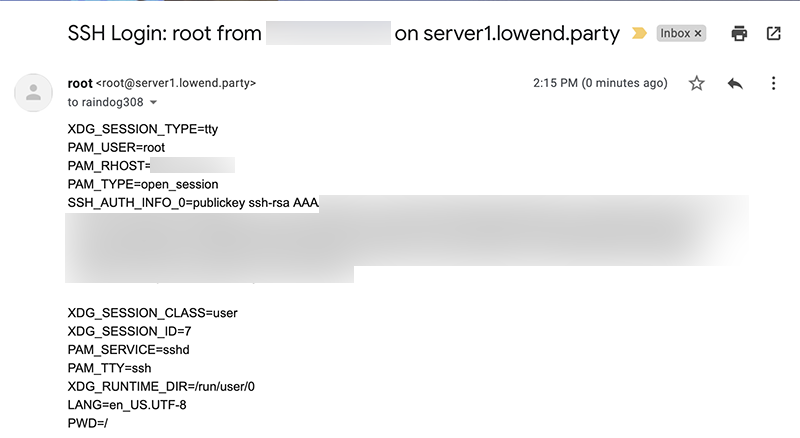Click the sender name root
This screenshot has height=438, width=800.
click(80, 83)
